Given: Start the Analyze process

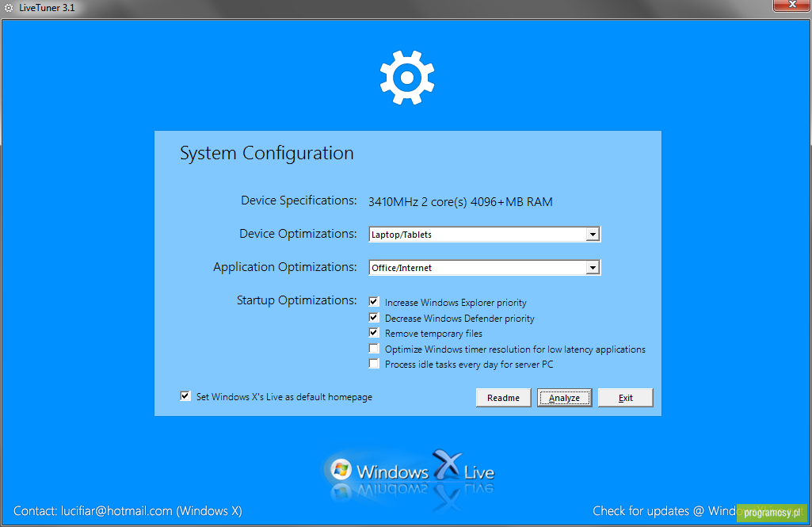Looking at the screenshot, I should pos(565,398).
